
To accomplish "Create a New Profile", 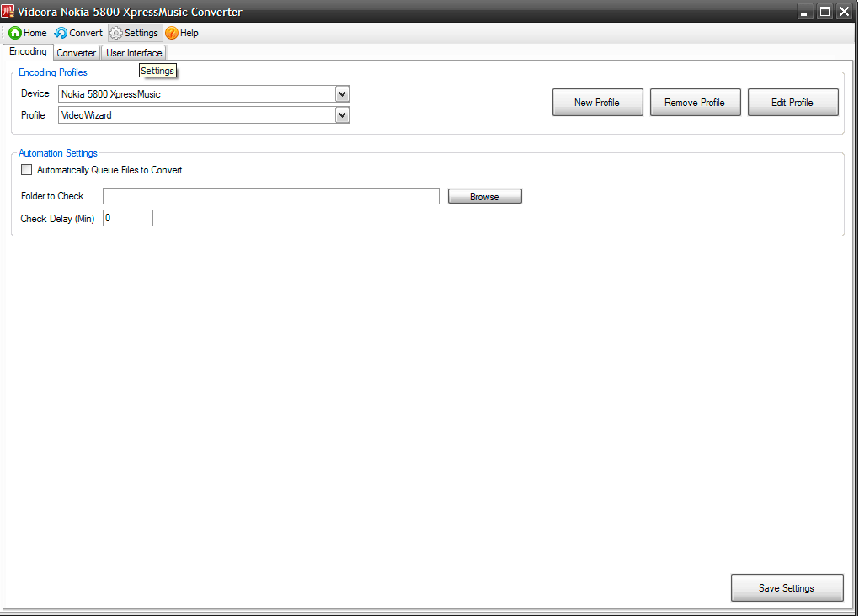I will click(597, 103).
